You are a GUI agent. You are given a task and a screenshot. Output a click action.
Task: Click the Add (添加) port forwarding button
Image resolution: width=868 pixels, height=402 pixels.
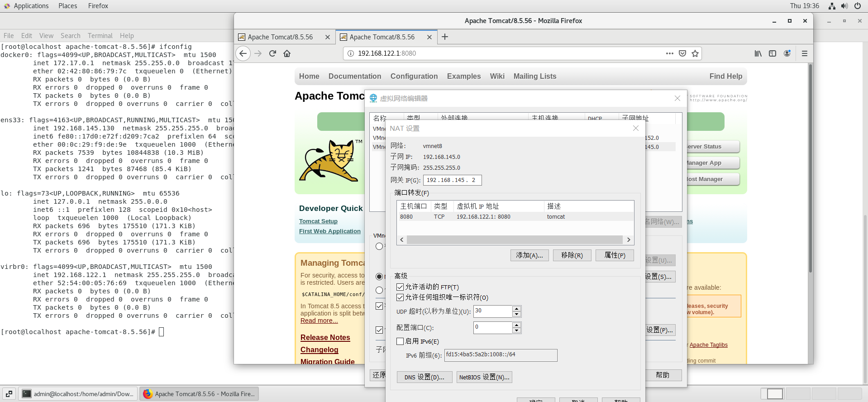[529, 255]
